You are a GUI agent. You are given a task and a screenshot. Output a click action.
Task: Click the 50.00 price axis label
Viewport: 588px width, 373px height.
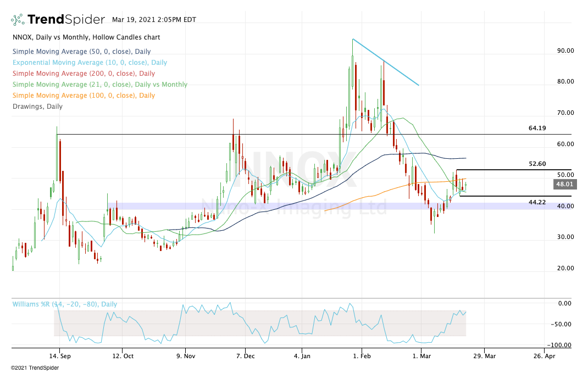(x=565, y=175)
